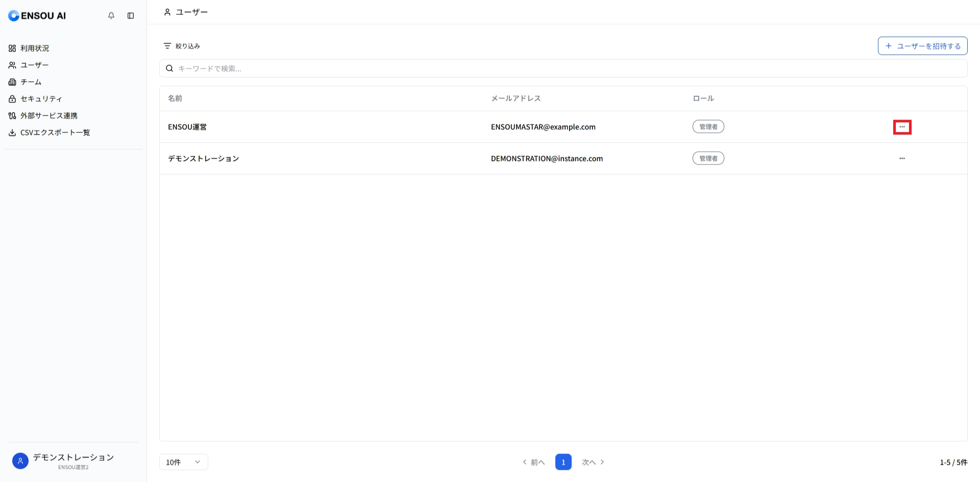Image resolution: width=980 pixels, height=482 pixels.
Task: Select the デモンストレーション name in the table
Action: click(x=204, y=158)
